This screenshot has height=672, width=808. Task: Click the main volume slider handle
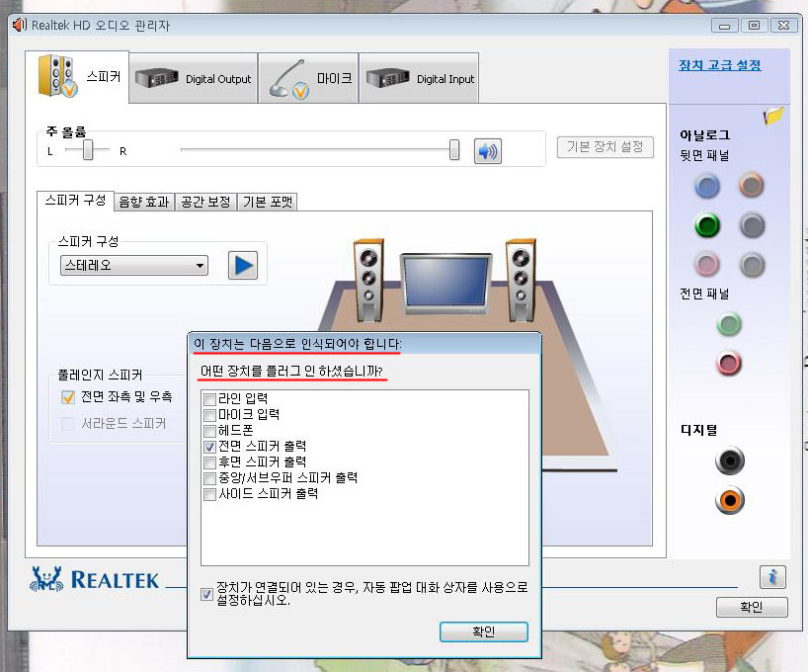454,150
